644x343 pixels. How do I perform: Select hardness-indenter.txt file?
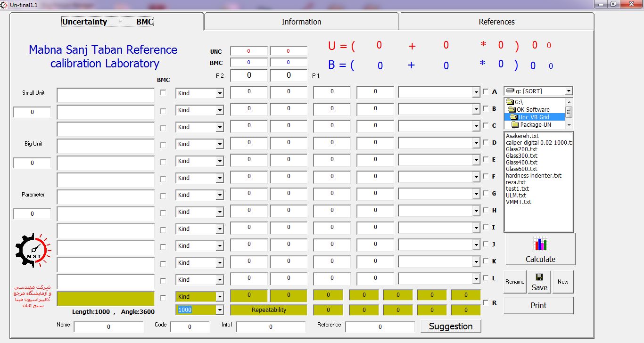point(534,176)
